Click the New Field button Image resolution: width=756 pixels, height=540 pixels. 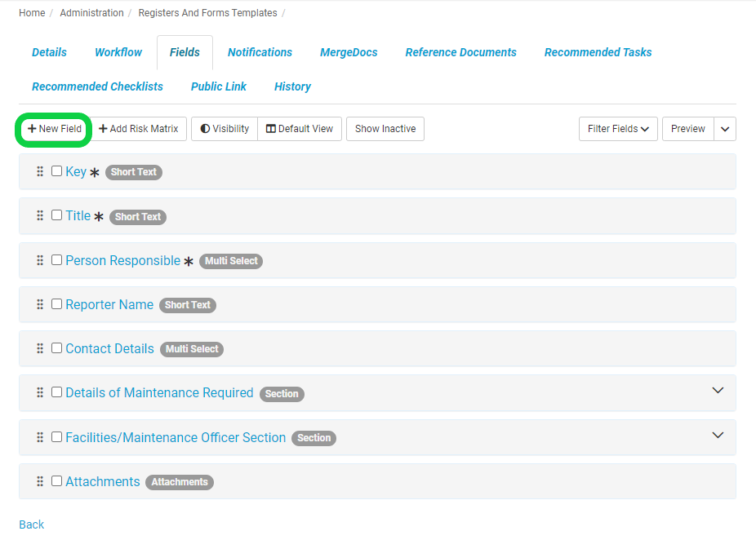pyautogui.click(x=54, y=129)
